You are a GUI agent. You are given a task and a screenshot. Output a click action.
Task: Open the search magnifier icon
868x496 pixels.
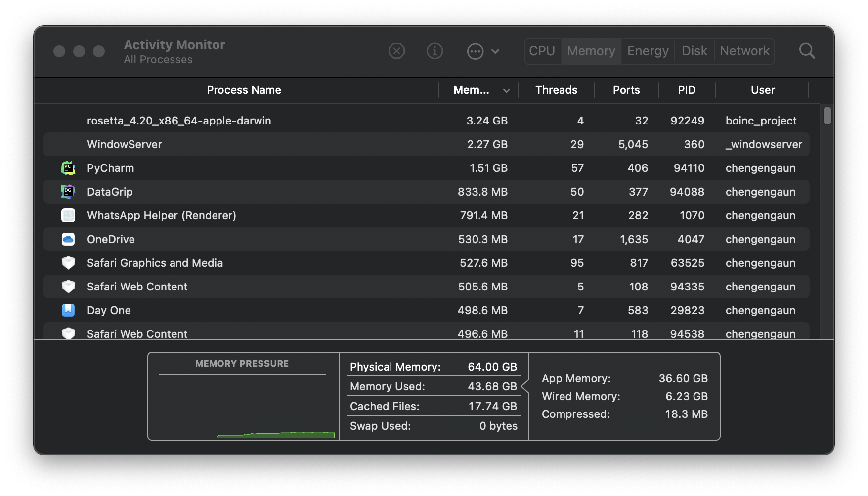click(807, 51)
